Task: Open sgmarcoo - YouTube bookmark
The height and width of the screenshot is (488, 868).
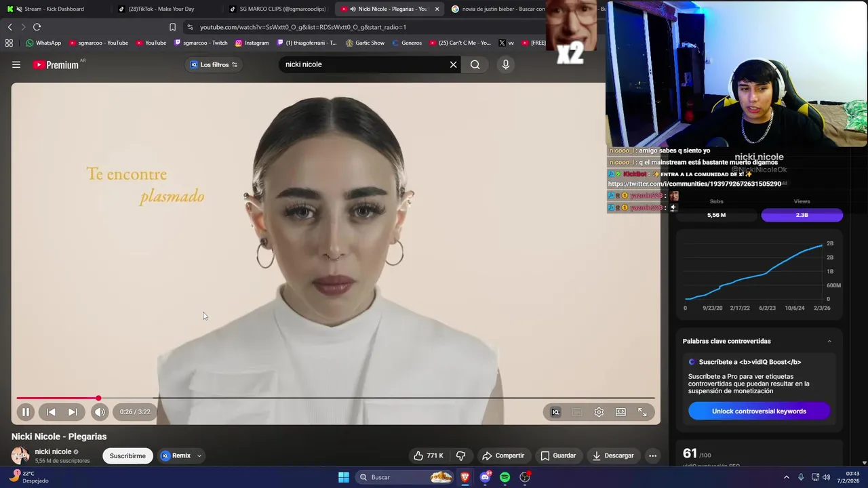Action: click(98, 43)
